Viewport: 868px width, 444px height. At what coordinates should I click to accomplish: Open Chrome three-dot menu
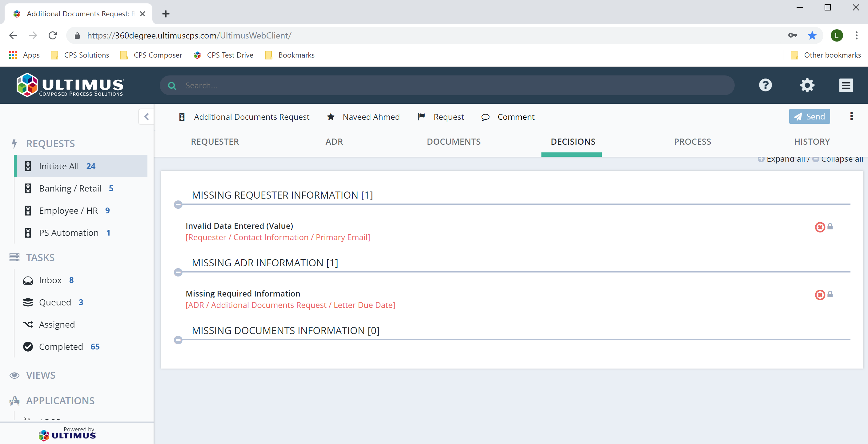coord(856,35)
